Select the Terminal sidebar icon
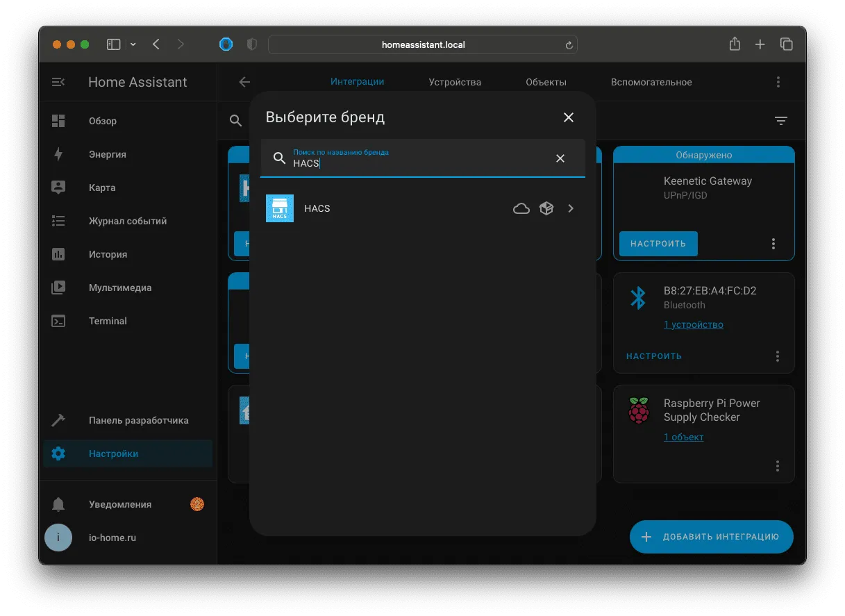 pos(58,321)
